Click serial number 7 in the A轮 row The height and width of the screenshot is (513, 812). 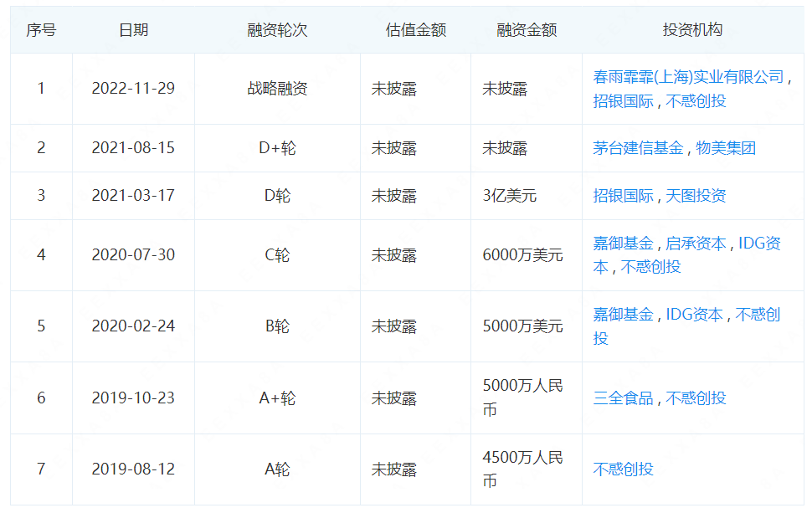click(41, 469)
